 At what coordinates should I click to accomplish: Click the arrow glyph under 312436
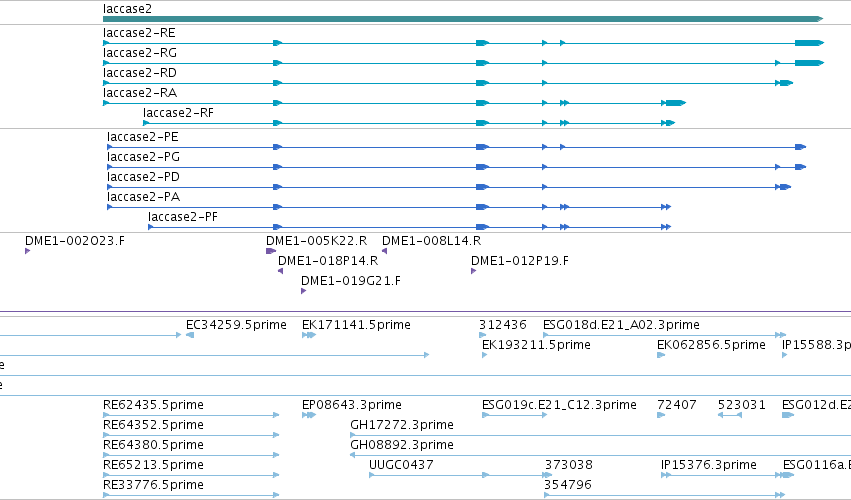[482, 335]
